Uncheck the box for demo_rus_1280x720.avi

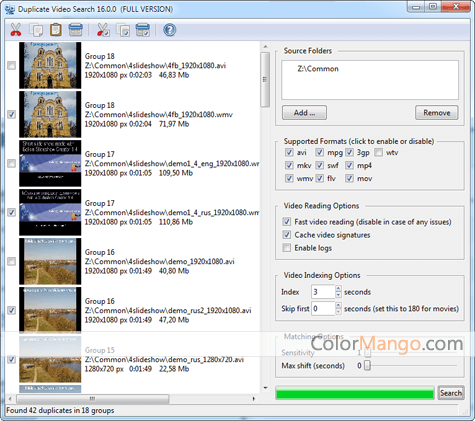(12, 359)
